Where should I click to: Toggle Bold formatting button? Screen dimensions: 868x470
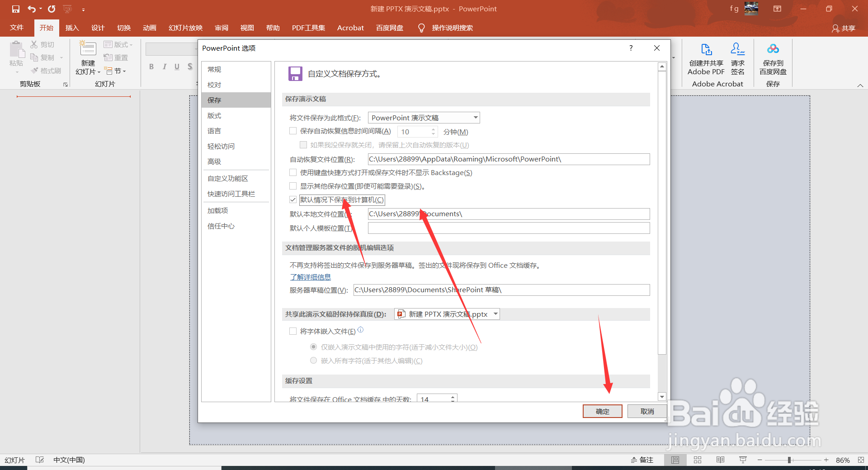(151, 66)
